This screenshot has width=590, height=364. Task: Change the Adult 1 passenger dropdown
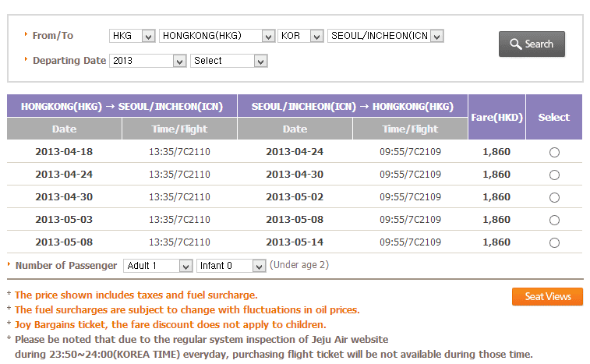point(157,266)
